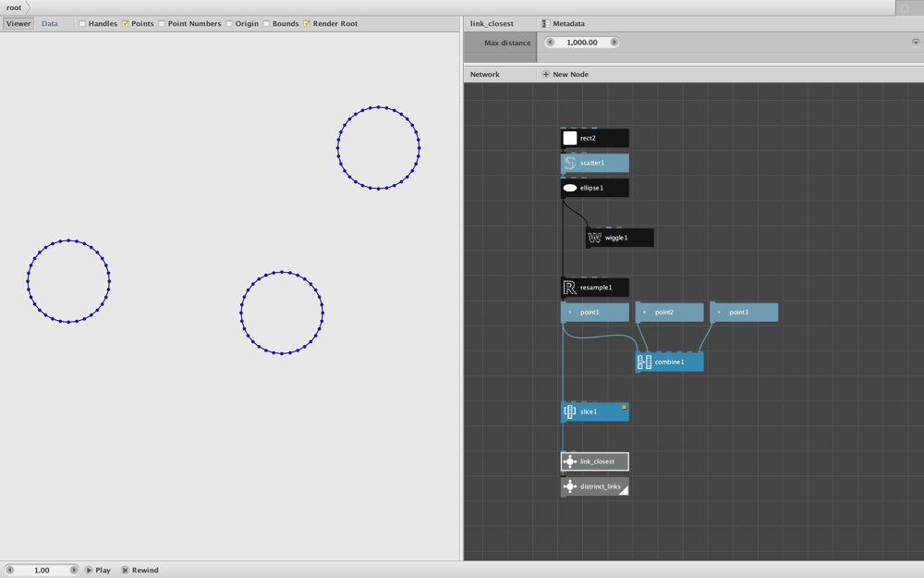Select the rect2 node icon
Viewport: 924px width, 578px height.
569,138
